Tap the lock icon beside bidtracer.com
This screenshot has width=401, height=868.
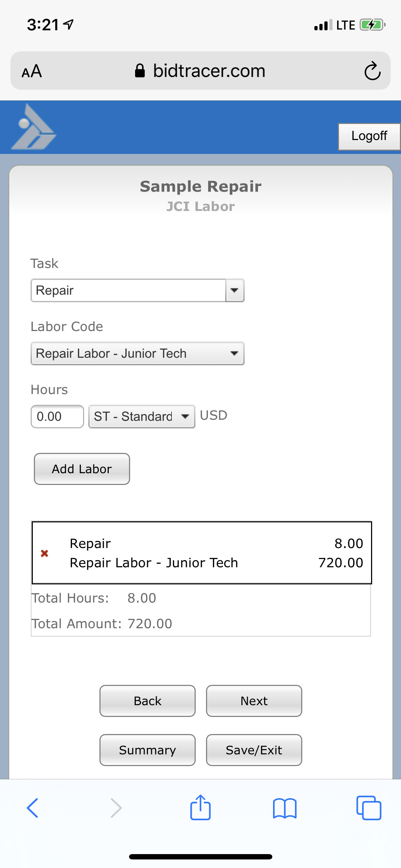click(140, 71)
